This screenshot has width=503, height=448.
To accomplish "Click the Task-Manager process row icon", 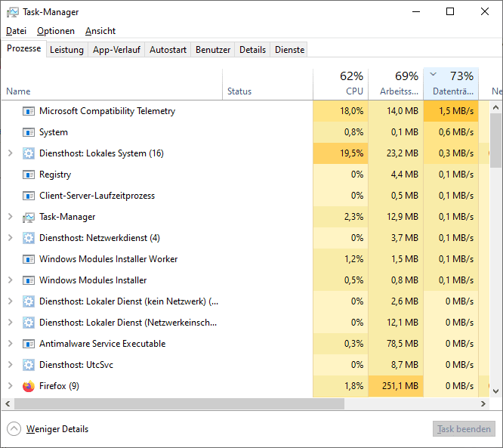I will pyautogui.click(x=29, y=217).
